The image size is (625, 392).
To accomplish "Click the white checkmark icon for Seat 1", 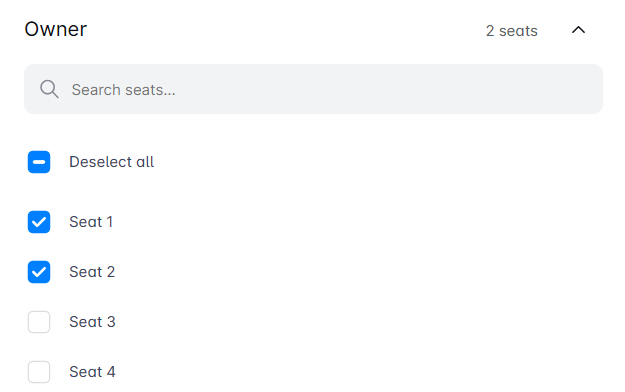I will click(x=39, y=222).
